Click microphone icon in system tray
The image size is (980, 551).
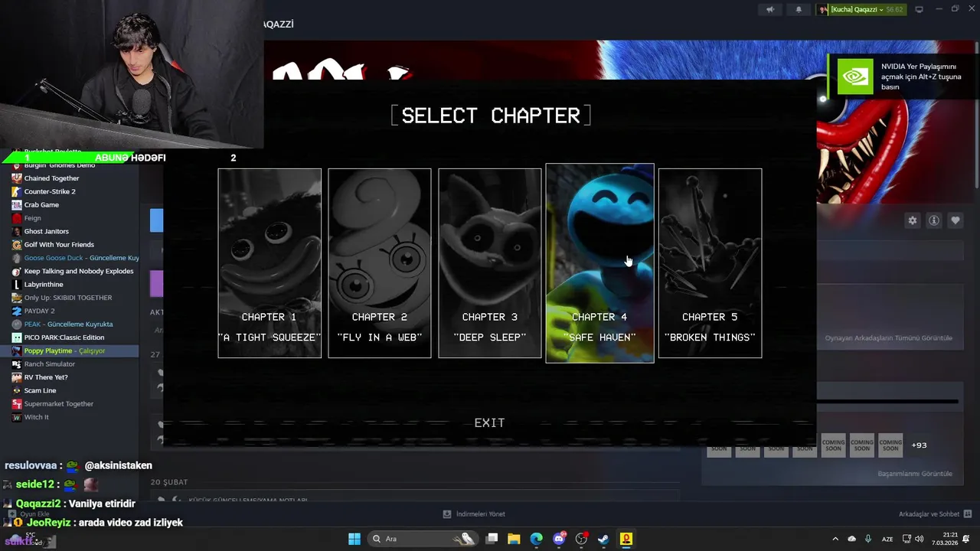pos(868,539)
